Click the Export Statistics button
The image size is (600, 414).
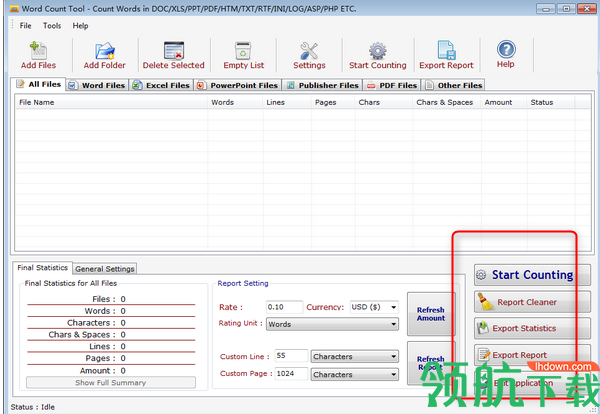pyautogui.click(x=532, y=328)
